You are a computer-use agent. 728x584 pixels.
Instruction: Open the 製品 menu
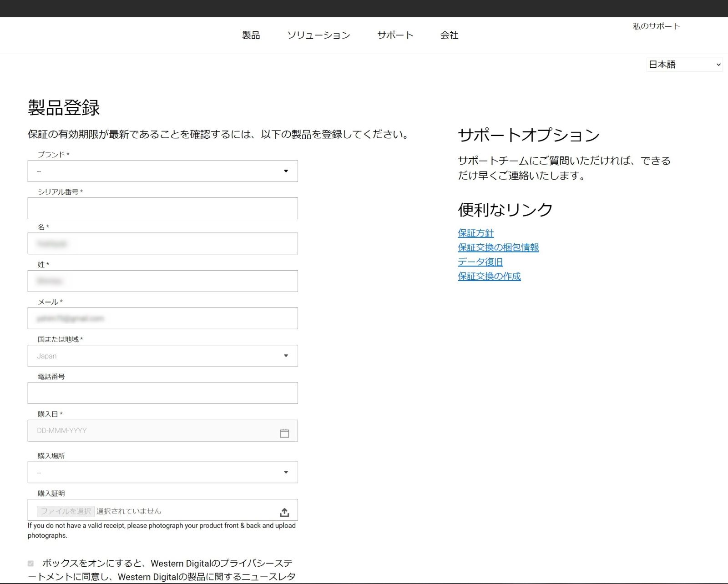(x=251, y=35)
